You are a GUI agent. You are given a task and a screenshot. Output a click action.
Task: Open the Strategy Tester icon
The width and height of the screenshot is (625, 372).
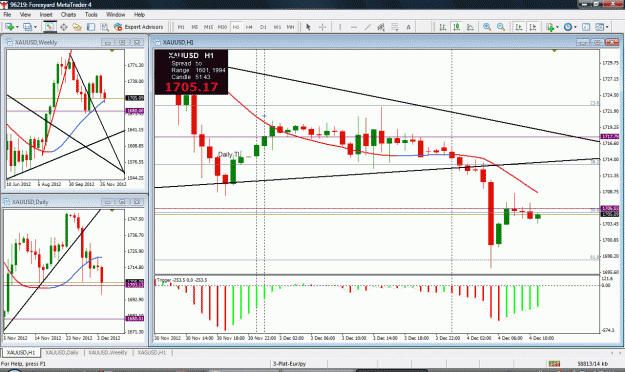pos(104,27)
